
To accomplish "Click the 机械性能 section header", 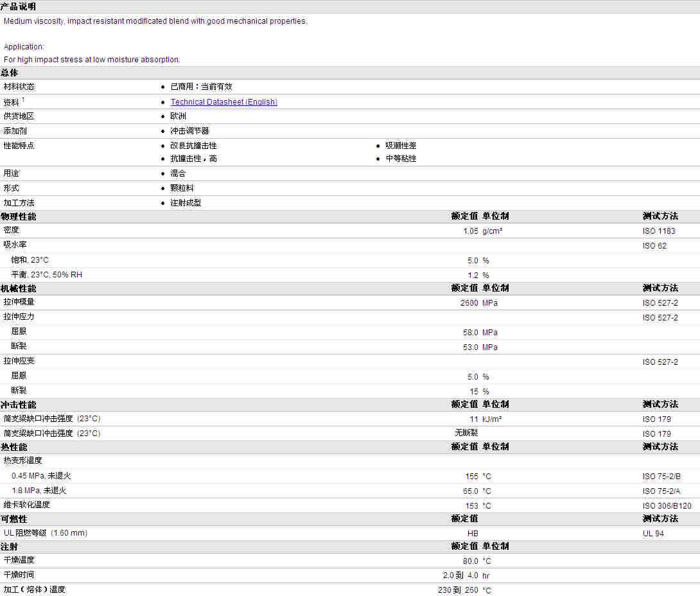I will click(x=19, y=288).
